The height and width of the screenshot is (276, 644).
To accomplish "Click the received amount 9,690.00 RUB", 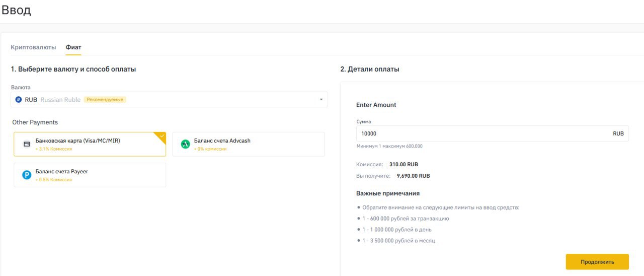I will 413,176.
